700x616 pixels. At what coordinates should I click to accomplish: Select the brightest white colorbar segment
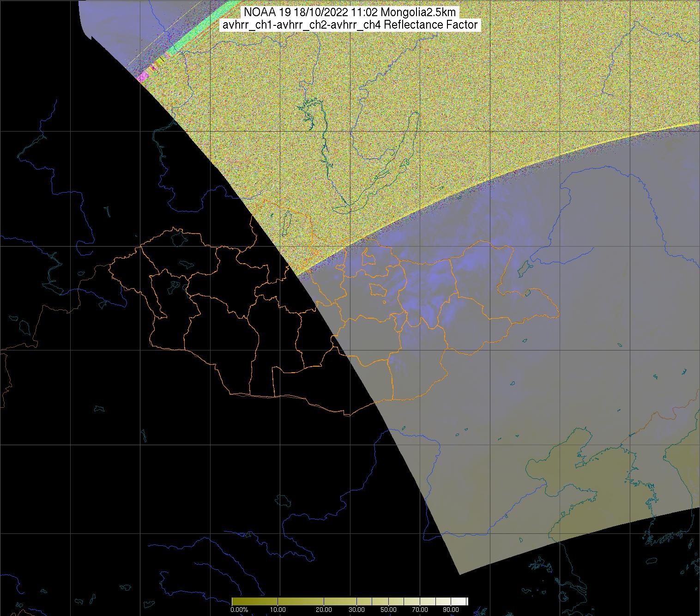click(459, 601)
